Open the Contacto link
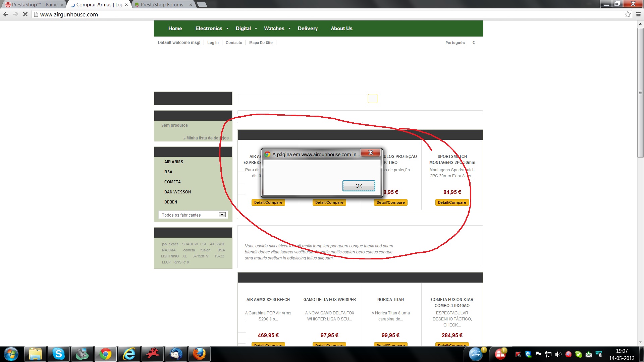 pyautogui.click(x=234, y=43)
